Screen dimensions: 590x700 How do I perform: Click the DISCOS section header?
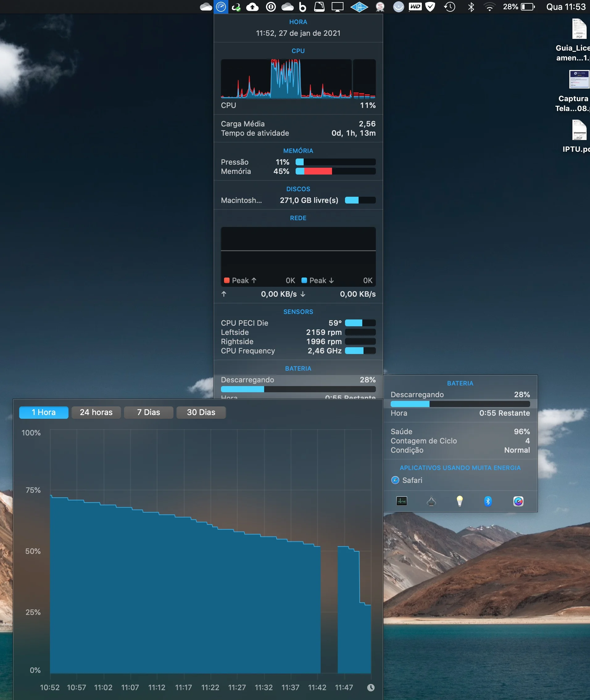tap(298, 189)
